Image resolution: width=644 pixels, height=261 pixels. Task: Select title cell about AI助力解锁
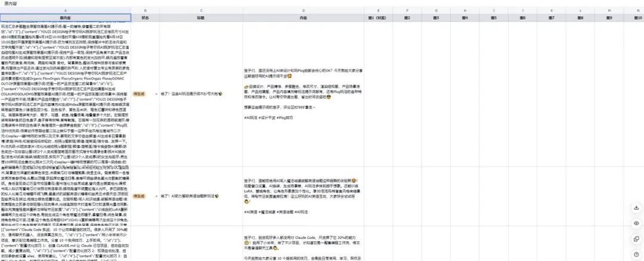pos(202,197)
